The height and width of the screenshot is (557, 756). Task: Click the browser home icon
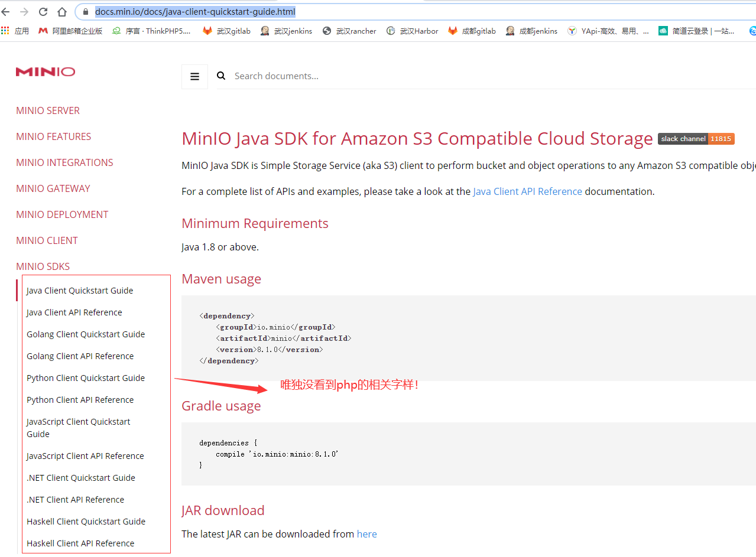(x=61, y=11)
